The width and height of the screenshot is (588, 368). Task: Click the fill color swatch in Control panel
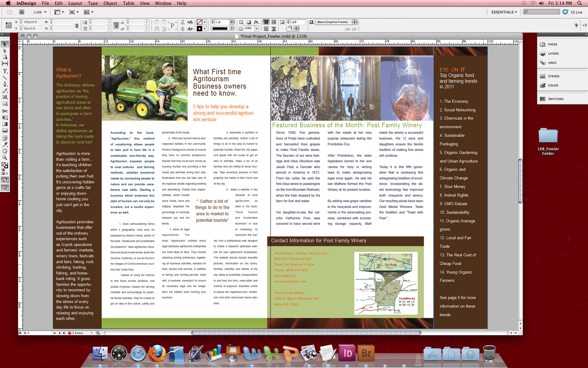(x=200, y=22)
